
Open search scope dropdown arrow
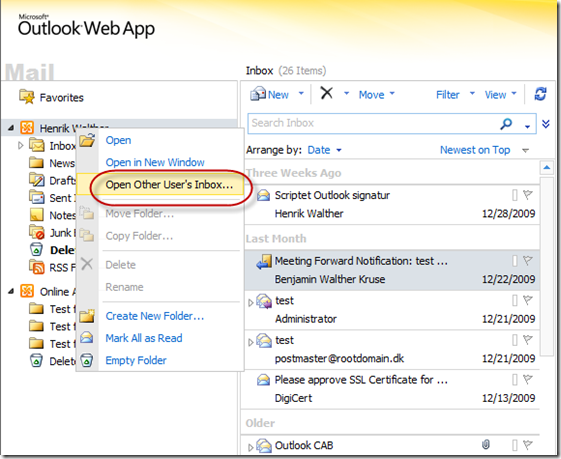point(527,126)
